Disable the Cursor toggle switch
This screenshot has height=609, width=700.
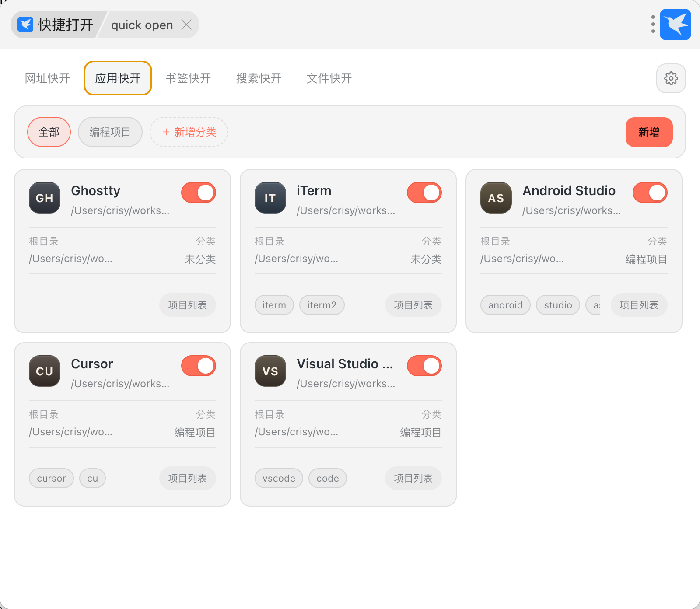click(199, 366)
